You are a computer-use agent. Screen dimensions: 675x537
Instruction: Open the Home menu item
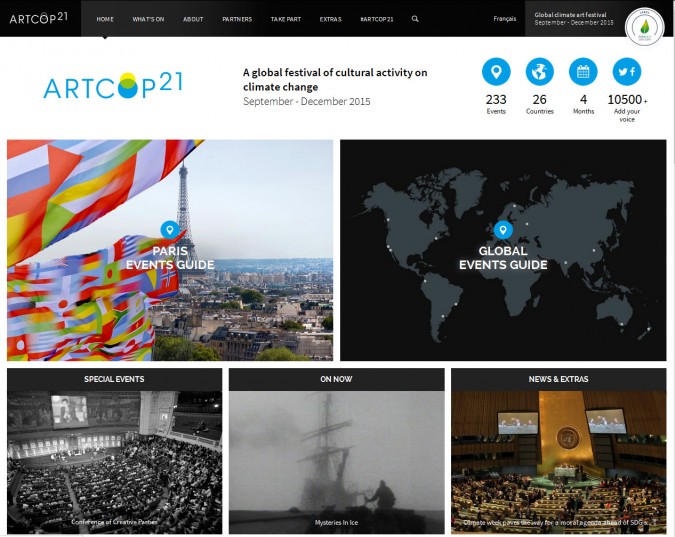105,19
